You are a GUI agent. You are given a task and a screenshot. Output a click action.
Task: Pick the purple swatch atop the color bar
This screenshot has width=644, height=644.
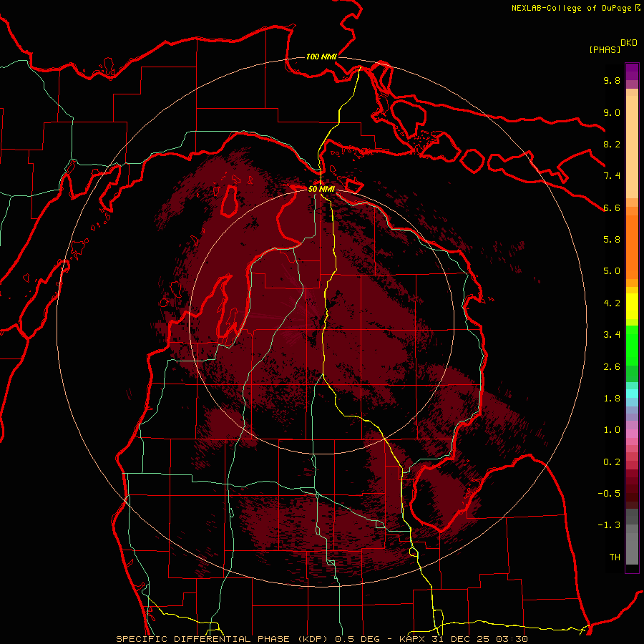coord(632,72)
